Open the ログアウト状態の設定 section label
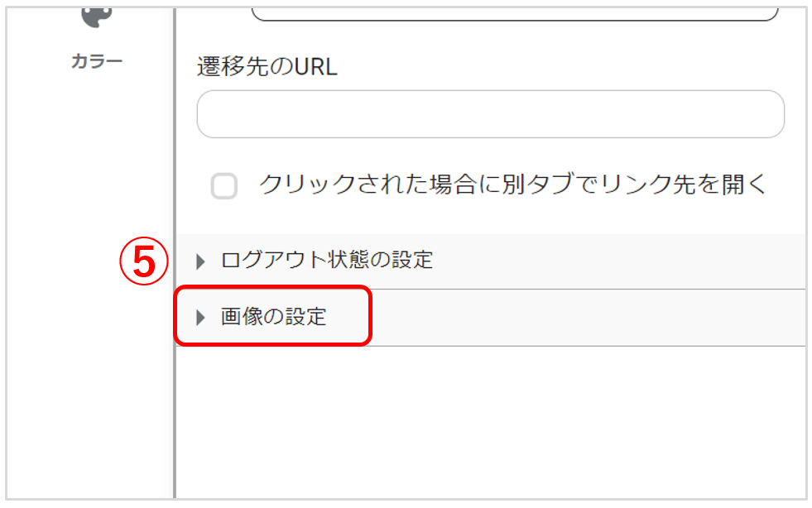The image size is (812, 508). point(327,260)
